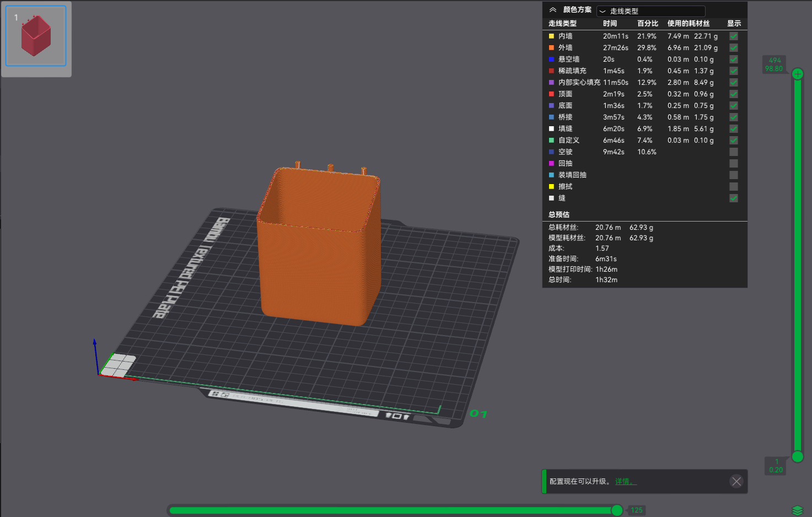Click the 总时间 1h32m value
This screenshot has height=517, width=812.
coord(606,279)
